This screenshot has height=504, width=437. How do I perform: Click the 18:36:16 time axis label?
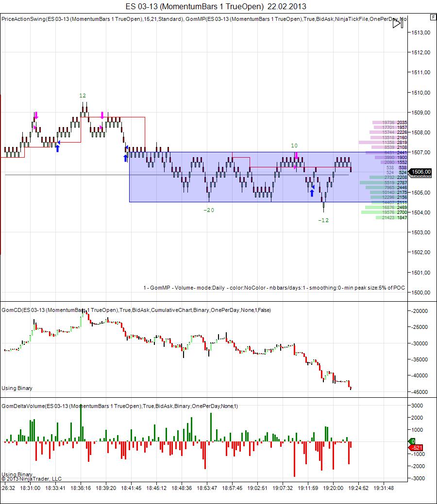[x=81, y=488]
